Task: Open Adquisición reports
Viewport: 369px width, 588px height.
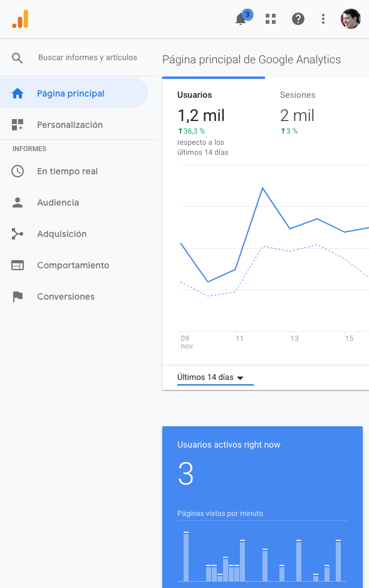Action: click(62, 234)
